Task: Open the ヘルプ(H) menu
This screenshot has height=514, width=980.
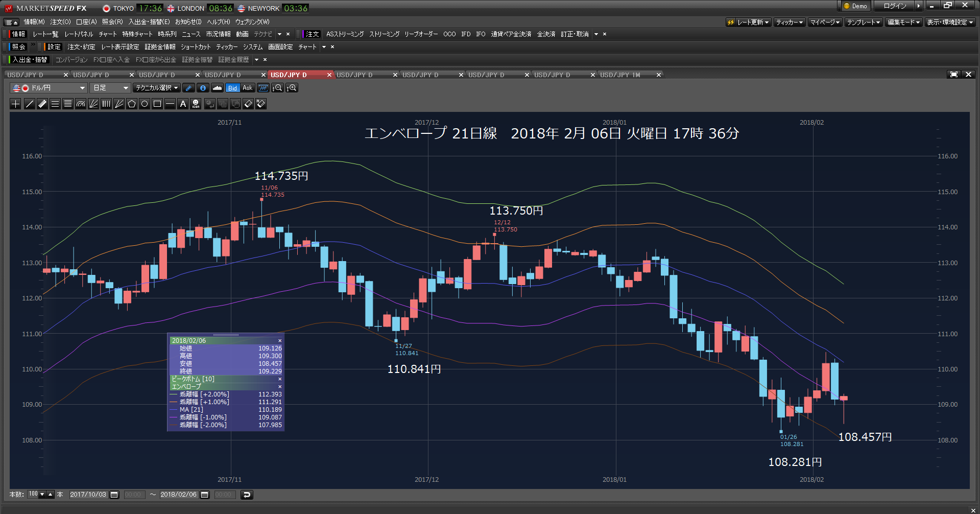Action: (x=219, y=22)
